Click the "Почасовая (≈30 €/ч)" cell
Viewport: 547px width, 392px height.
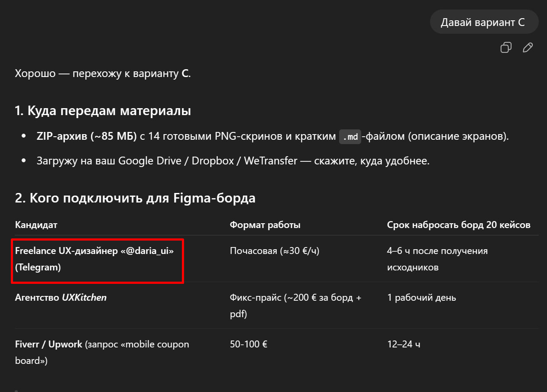275,251
